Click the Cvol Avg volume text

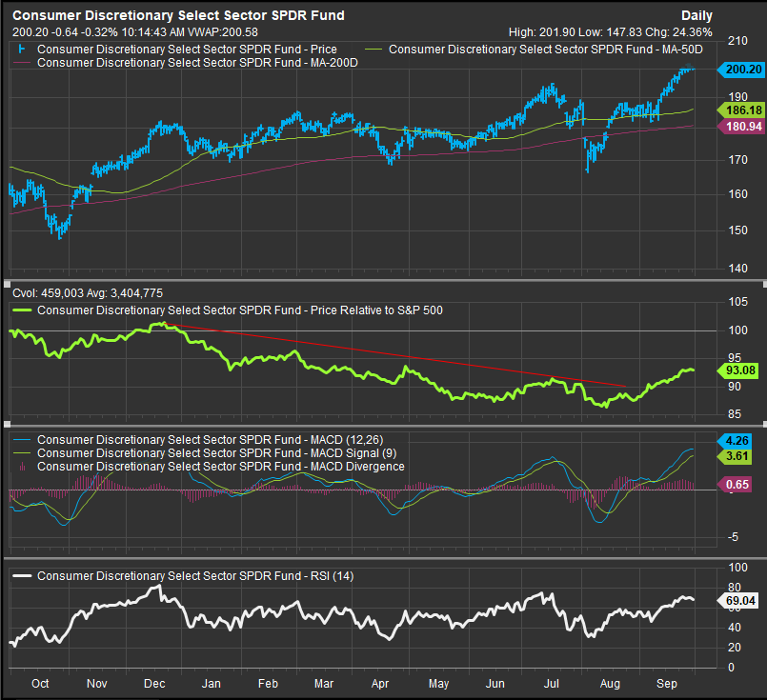[x=88, y=293]
